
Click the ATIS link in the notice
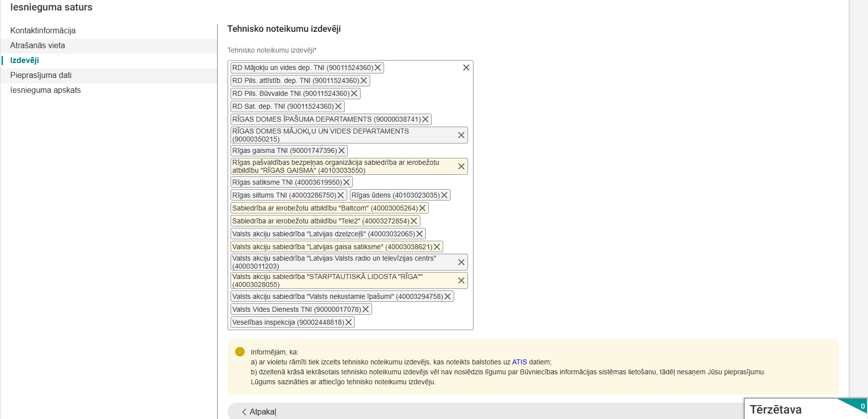[519, 362]
